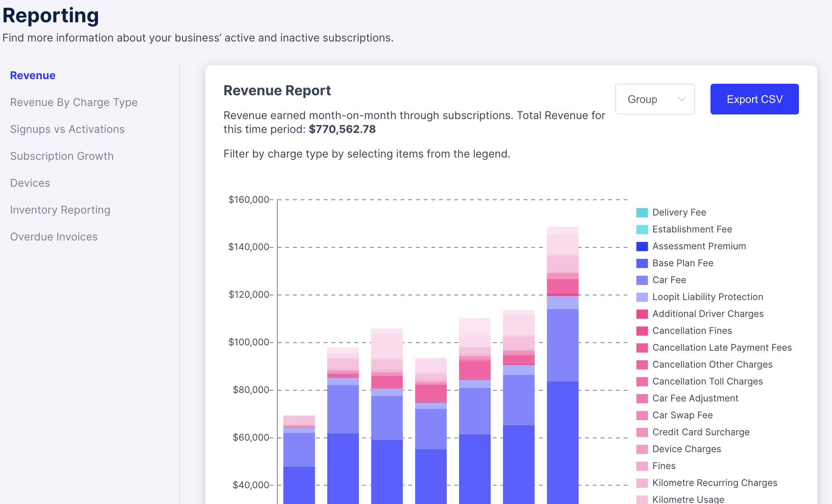
Task: Toggle Delivery Fee legend color swatch
Action: coord(642,212)
